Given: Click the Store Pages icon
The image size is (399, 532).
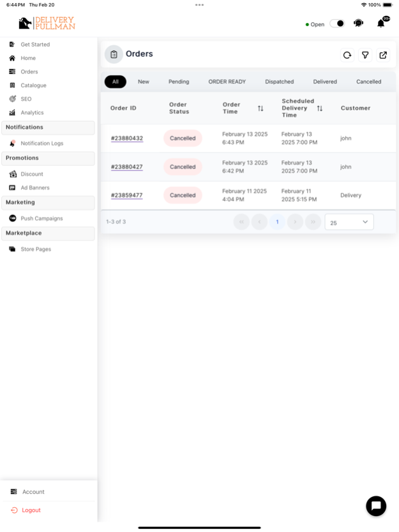Looking at the screenshot, I should pos(12,249).
